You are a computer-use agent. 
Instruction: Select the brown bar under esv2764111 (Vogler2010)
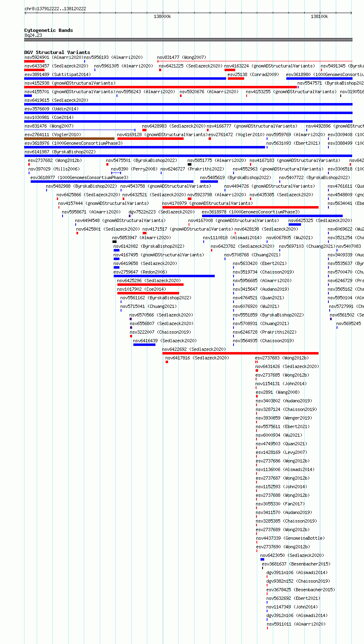[x=69, y=139]
